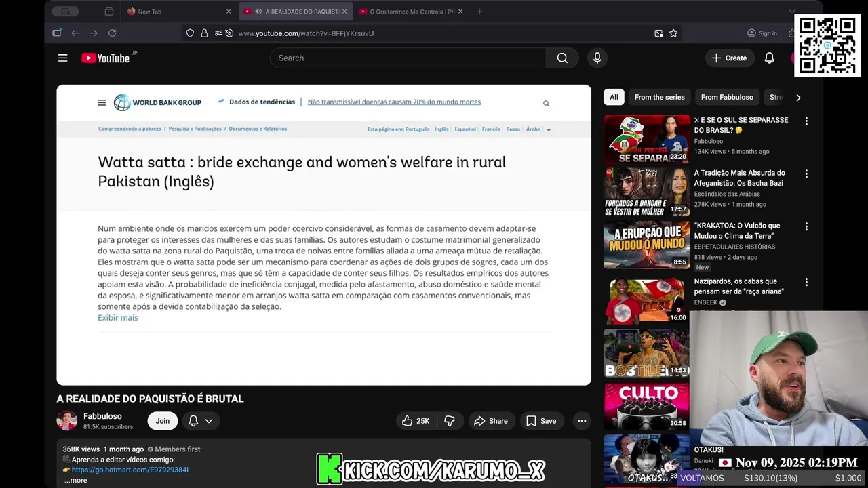Start voice search with microphone icon
This screenshot has height=488, width=868.
[x=597, y=58]
